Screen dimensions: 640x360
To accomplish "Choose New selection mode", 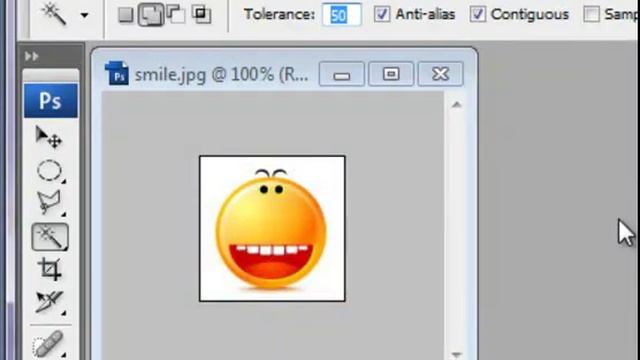I will click(126, 15).
